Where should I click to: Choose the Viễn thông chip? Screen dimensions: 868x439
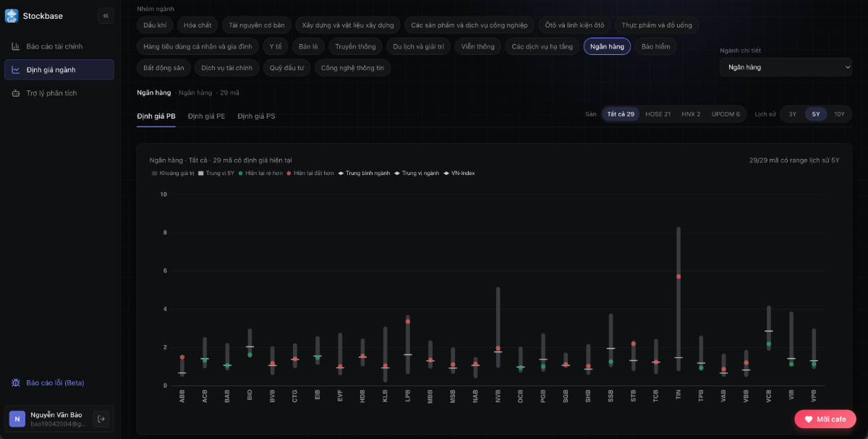coord(478,46)
